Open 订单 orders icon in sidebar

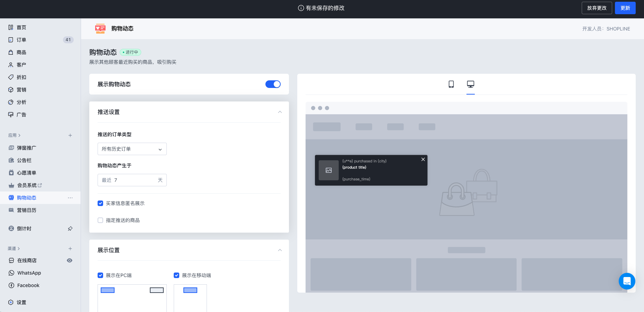coord(11,40)
